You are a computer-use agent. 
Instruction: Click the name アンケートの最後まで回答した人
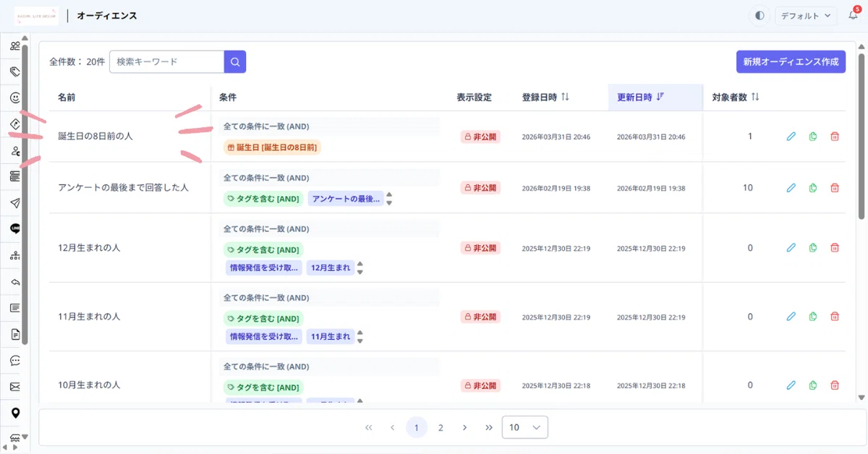123,187
